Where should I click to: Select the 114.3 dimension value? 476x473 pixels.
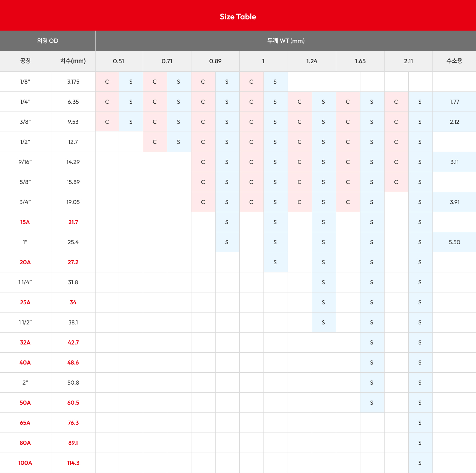click(73, 463)
